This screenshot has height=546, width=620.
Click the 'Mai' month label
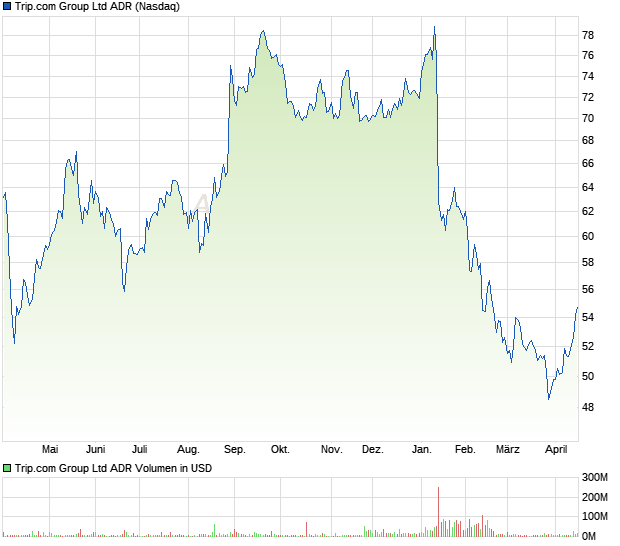tap(50, 450)
